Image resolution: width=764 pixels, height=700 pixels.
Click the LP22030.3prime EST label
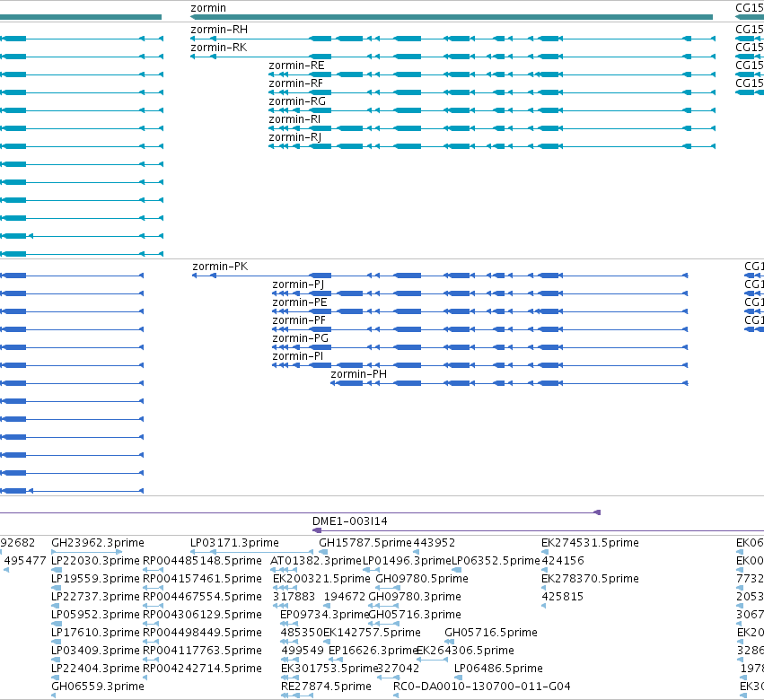coord(95,561)
